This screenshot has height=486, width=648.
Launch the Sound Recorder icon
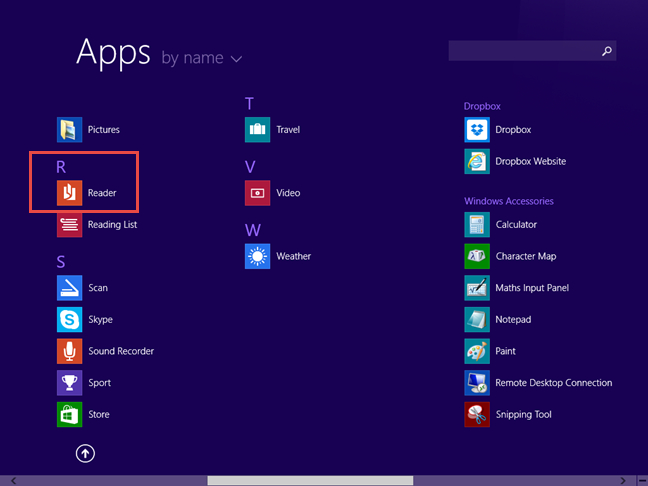click(69, 351)
